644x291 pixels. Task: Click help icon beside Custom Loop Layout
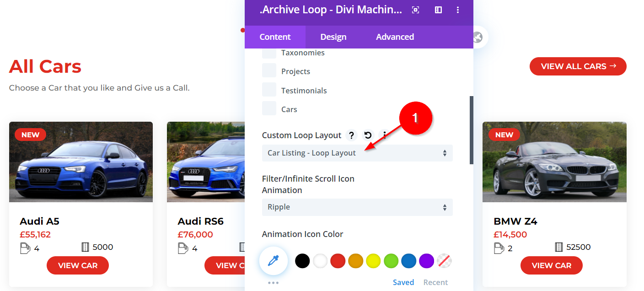[x=351, y=135]
